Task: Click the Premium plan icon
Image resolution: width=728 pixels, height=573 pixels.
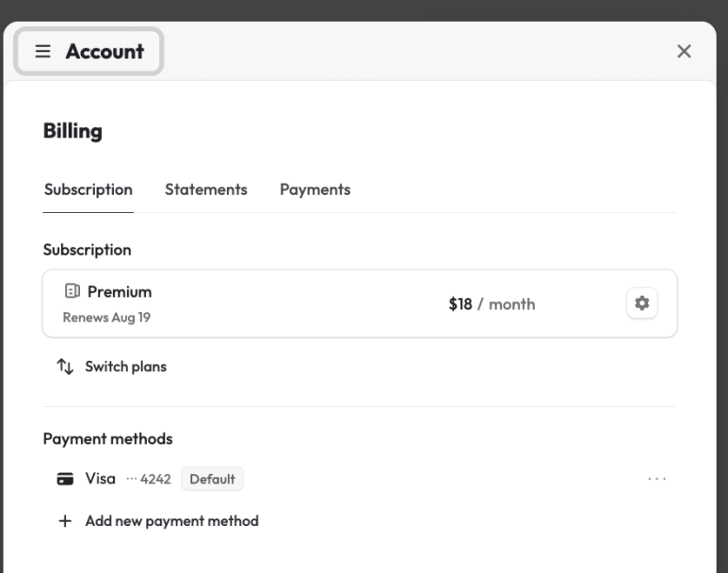Action: tap(73, 291)
